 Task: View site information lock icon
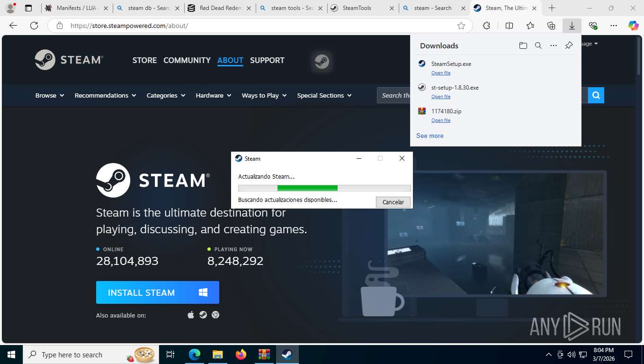coord(60,26)
